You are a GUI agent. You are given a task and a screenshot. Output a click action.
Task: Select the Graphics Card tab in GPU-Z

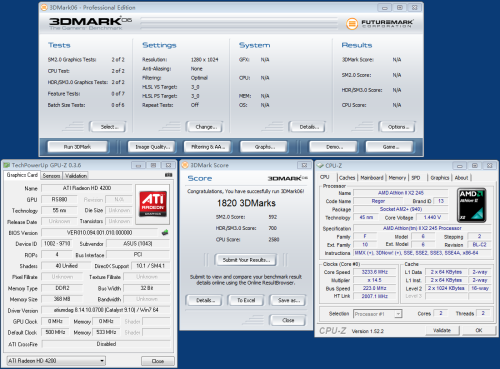[x=22, y=175]
